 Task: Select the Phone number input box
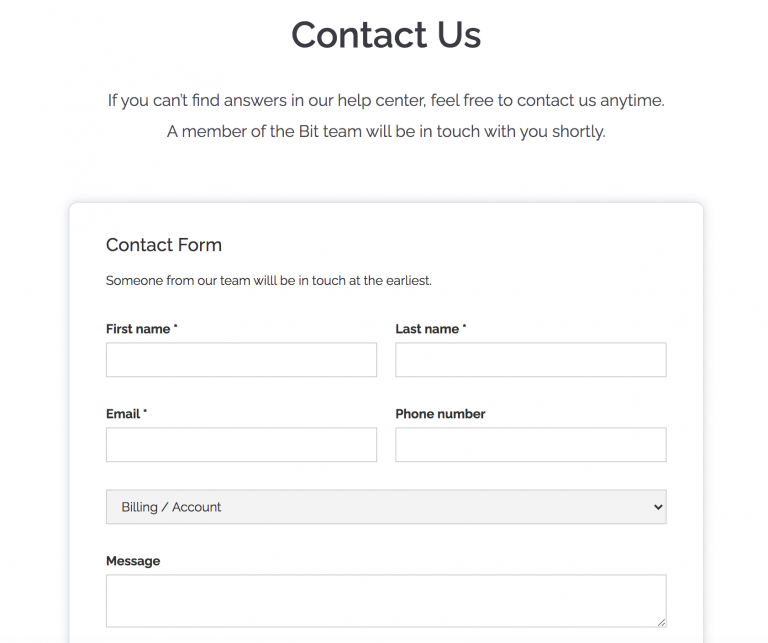click(x=530, y=445)
